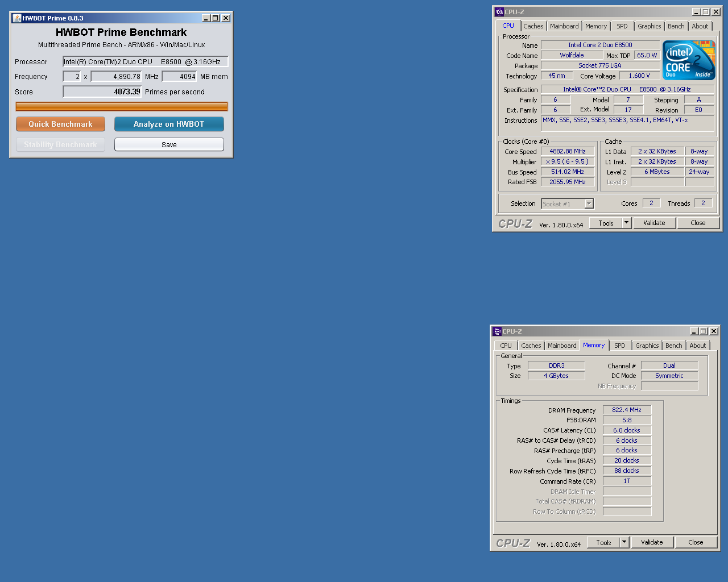The height and width of the screenshot is (582, 728).
Task: Click the CPU-Z icon in lower window title
Action: click(497, 331)
